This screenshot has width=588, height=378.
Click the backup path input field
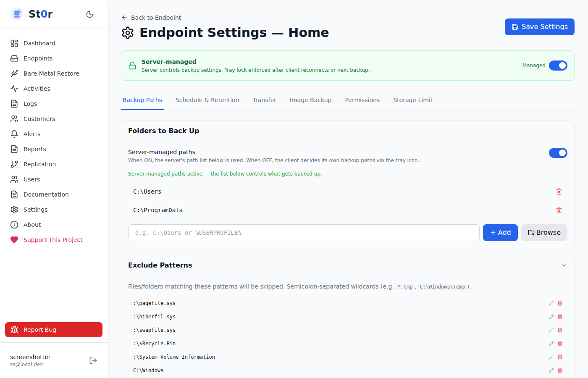point(304,233)
